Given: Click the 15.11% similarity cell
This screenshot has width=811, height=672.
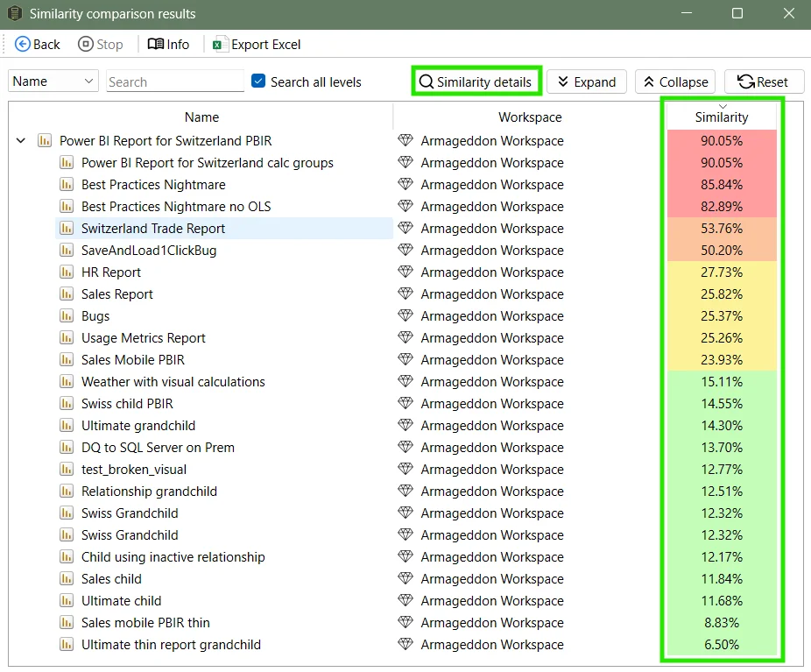Looking at the screenshot, I should (x=722, y=382).
